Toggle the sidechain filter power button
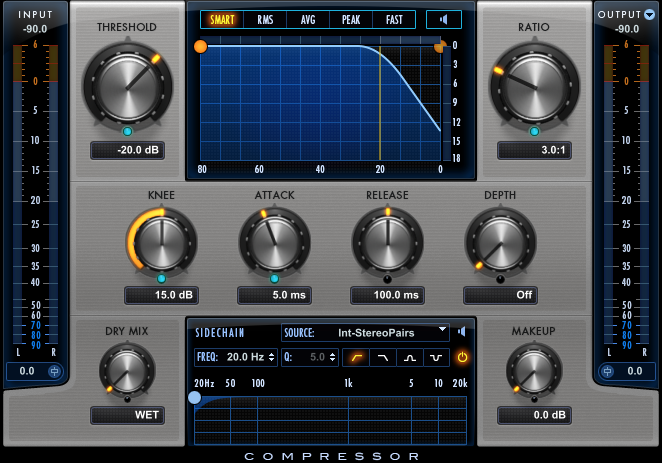 point(462,357)
